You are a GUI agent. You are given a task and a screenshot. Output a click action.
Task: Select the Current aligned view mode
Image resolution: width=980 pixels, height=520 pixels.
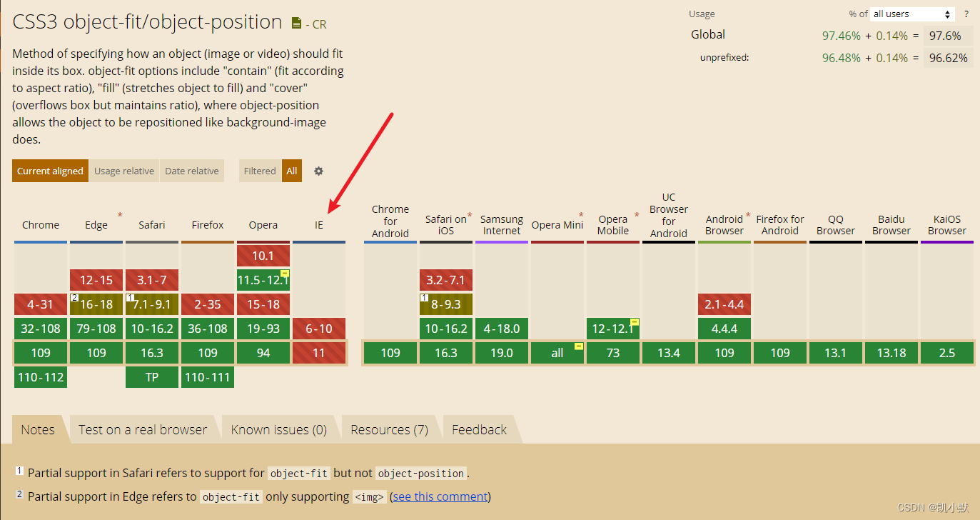(50, 171)
